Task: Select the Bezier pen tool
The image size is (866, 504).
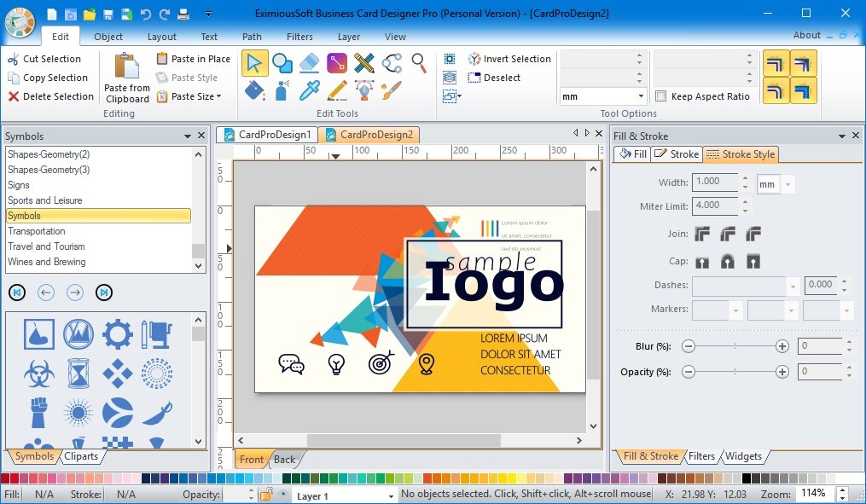Action: [x=364, y=90]
